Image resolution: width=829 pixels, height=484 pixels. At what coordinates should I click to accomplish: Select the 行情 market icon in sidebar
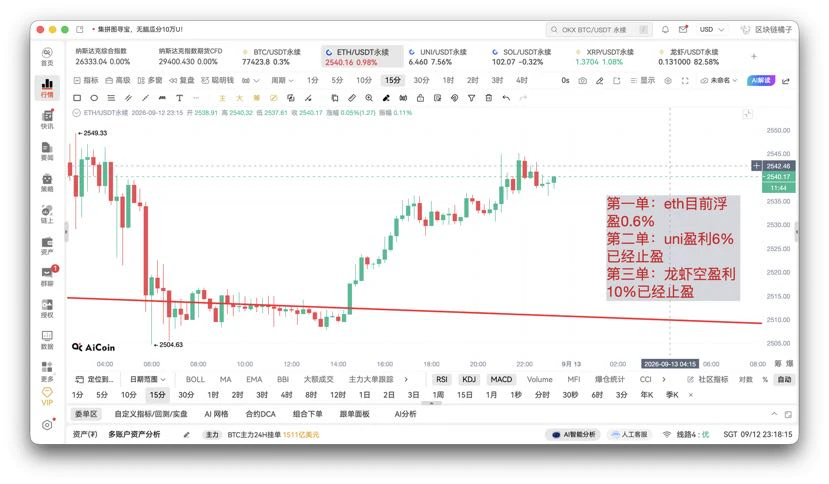point(47,87)
